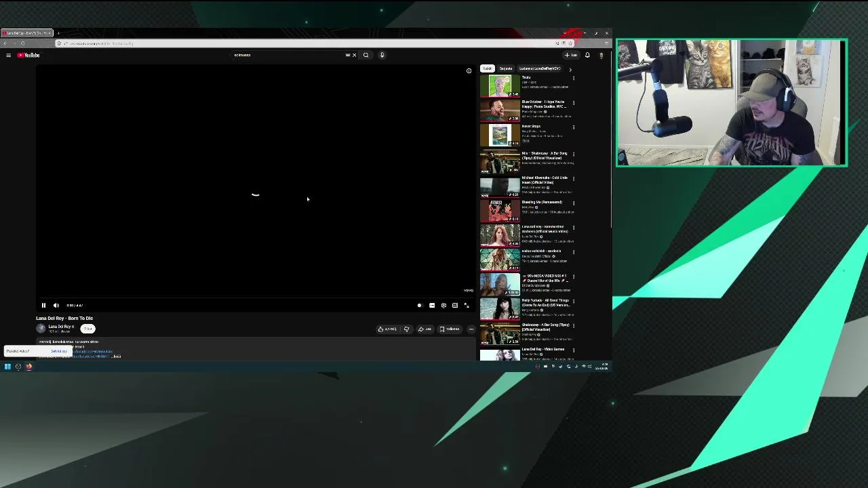Open Lana Del Rey Summertime Sadness thumbnail
This screenshot has height=488, width=868.
click(x=500, y=235)
